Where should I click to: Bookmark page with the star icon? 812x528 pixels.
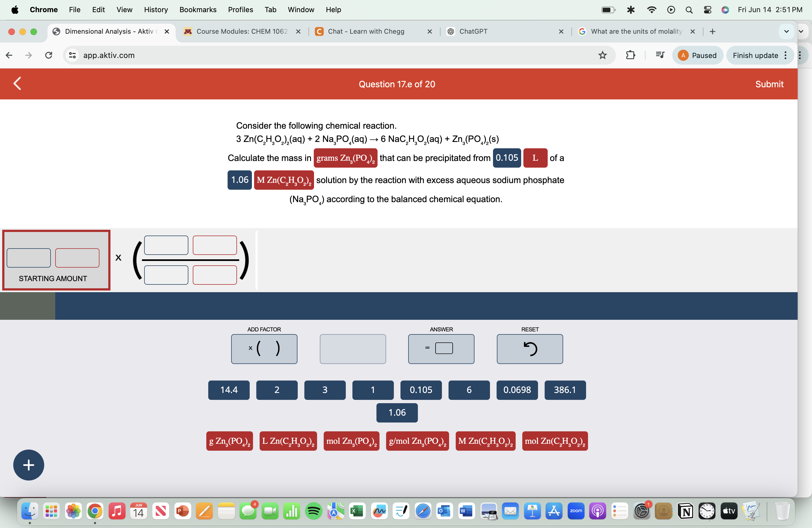[603, 55]
